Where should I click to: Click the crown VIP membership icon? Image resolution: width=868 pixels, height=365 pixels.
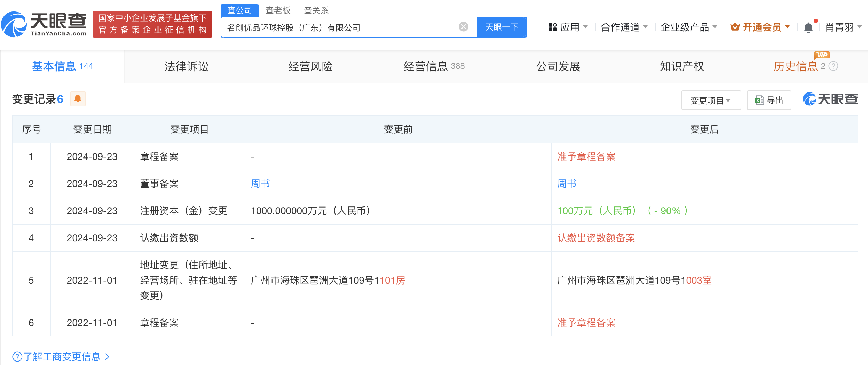[x=735, y=27]
